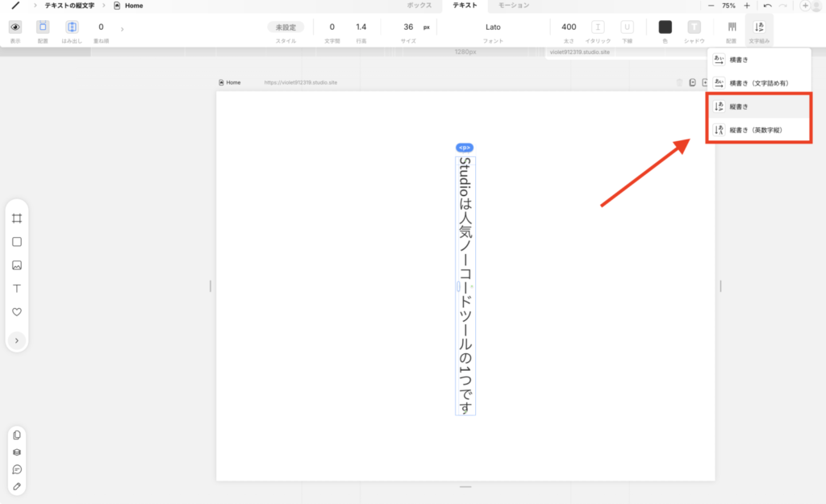Open the violet912319.studio.site page URL
Screen dimensions: 826x504
coord(301,83)
